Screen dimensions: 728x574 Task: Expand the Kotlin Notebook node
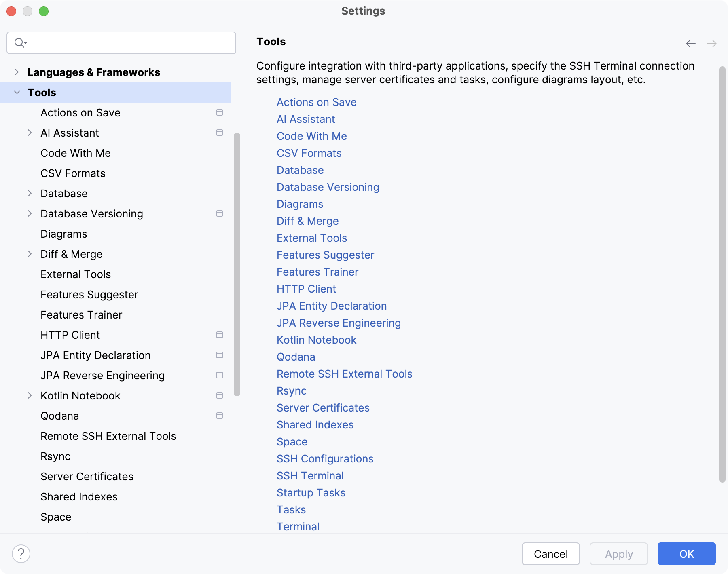point(30,395)
